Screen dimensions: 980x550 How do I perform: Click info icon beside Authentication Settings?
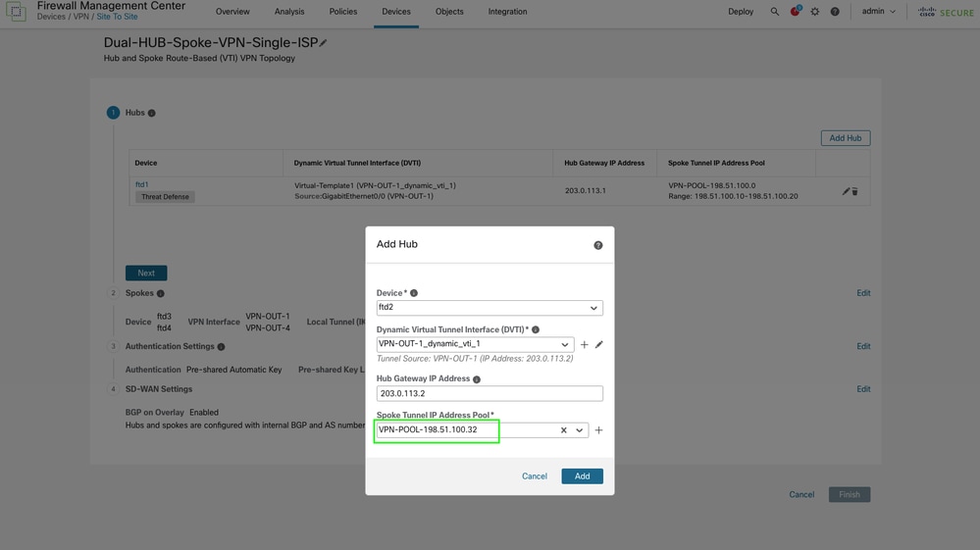click(x=222, y=346)
